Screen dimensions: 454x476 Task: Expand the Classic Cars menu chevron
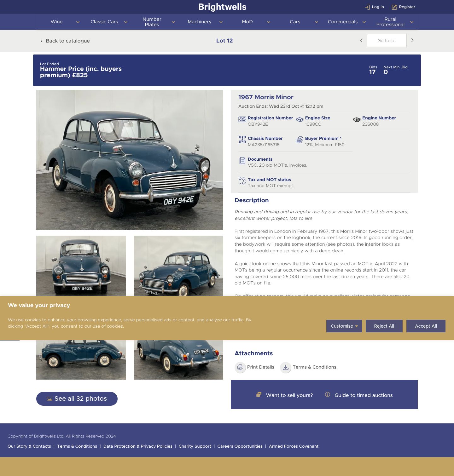coord(126,22)
